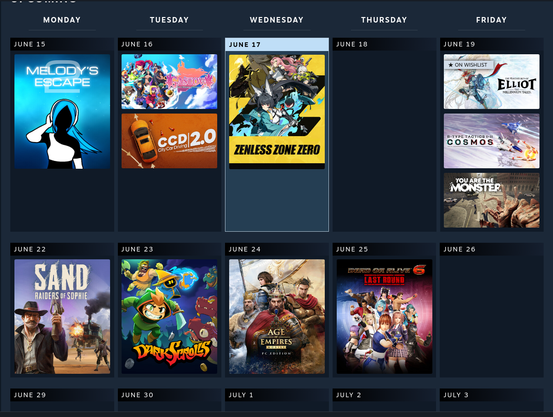Select the Dark Scrolls game capsule
The image size is (553, 417).
tap(169, 316)
